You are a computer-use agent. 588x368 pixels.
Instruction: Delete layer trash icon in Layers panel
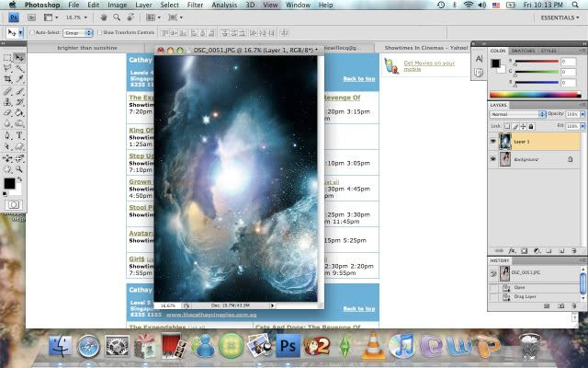coord(573,251)
